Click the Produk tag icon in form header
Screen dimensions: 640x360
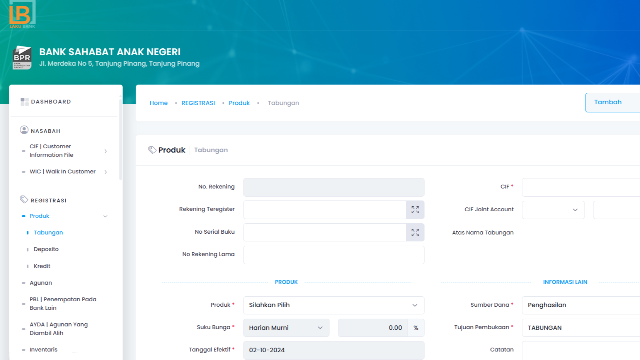(152, 150)
